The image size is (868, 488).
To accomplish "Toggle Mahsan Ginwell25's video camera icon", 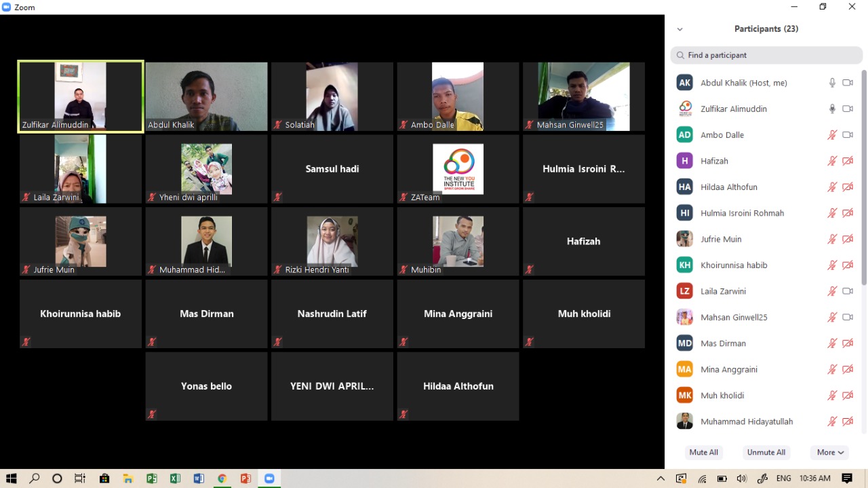I will pos(847,317).
